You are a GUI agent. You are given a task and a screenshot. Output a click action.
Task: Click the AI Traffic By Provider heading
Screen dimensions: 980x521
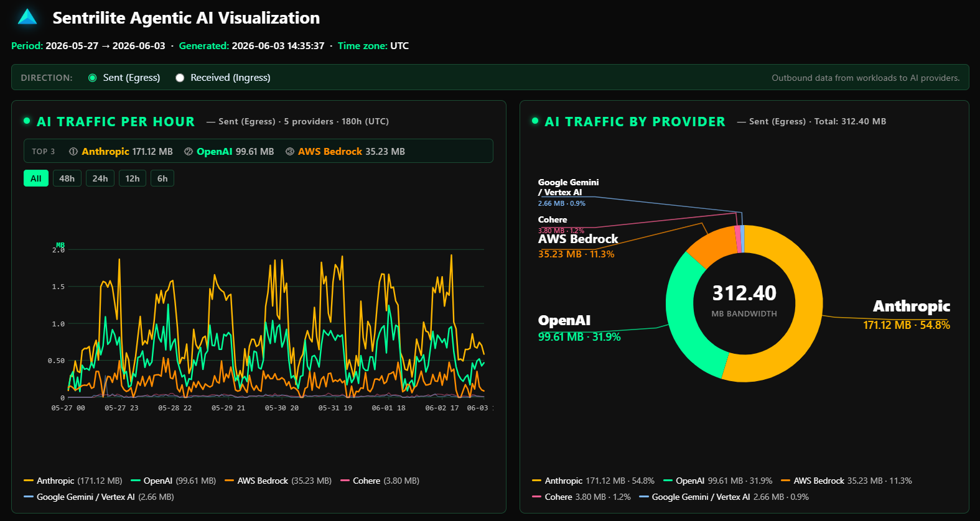point(635,122)
